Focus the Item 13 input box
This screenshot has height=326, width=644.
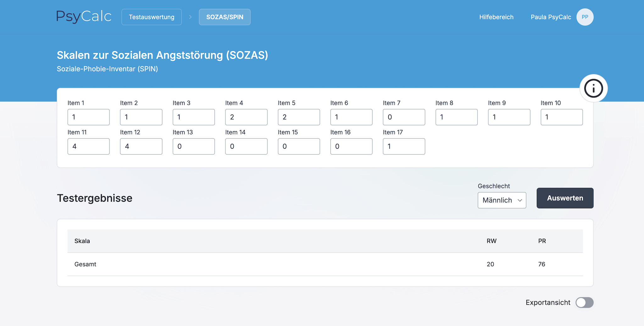pos(193,146)
